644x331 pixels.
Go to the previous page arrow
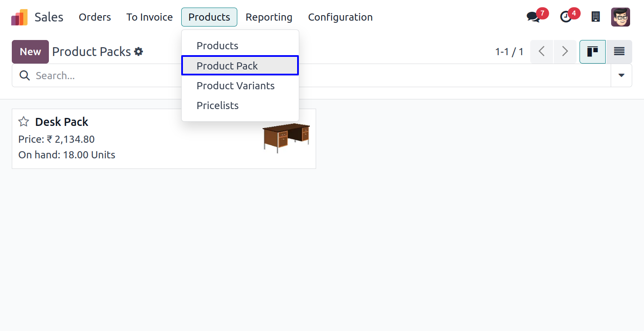click(x=542, y=51)
